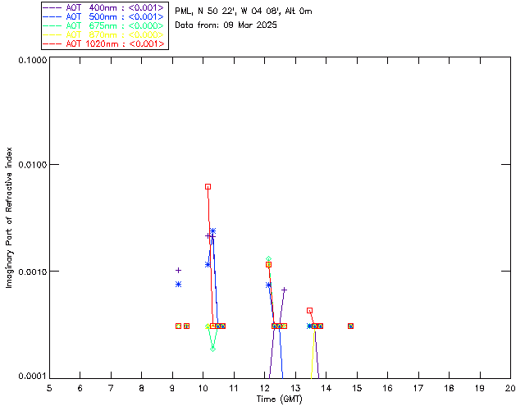Click the x-axis tick label 19

click(480, 388)
